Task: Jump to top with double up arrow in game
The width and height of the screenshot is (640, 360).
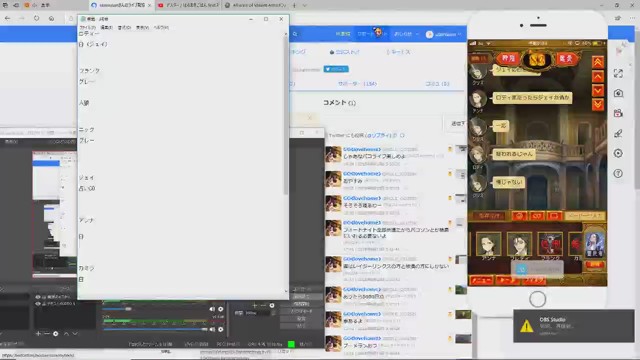Action: click(598, 62)
